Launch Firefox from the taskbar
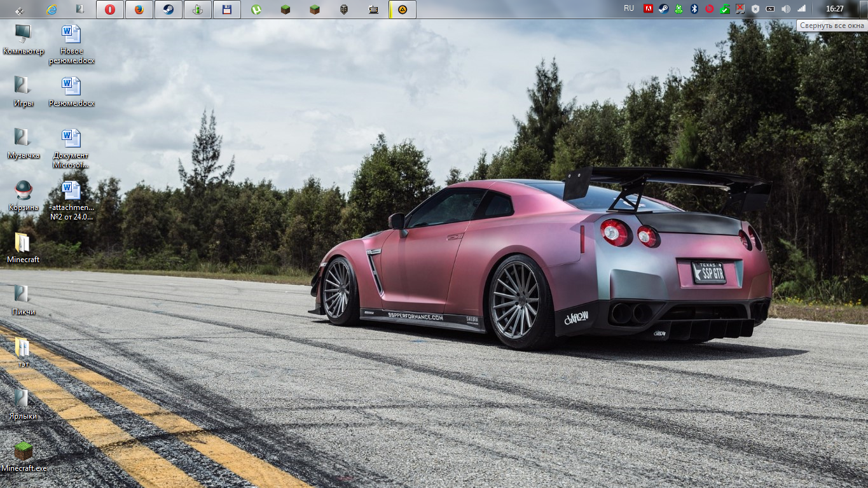 point(139,10)
